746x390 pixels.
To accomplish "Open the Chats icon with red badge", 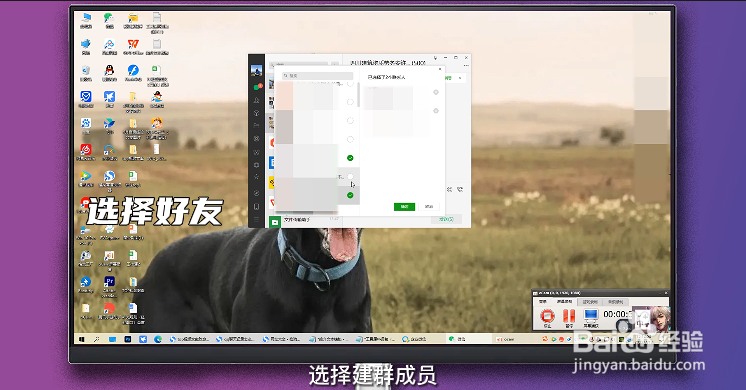I will pyautogui.click(x=257, y=87).
